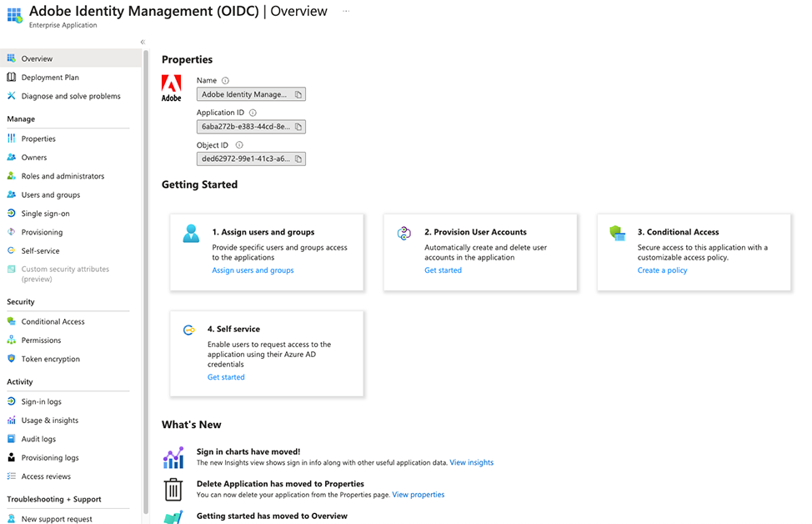Copy the application Name field
The height and width of the screenshot is (524, 812).
tap(298, 94)
